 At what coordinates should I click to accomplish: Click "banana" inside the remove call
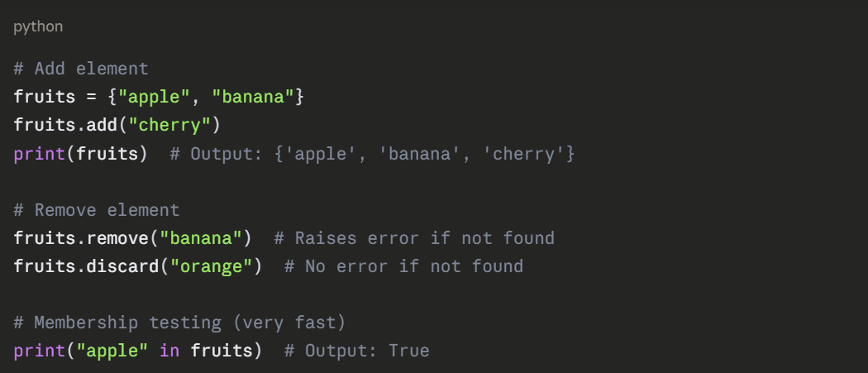point(201,238)
